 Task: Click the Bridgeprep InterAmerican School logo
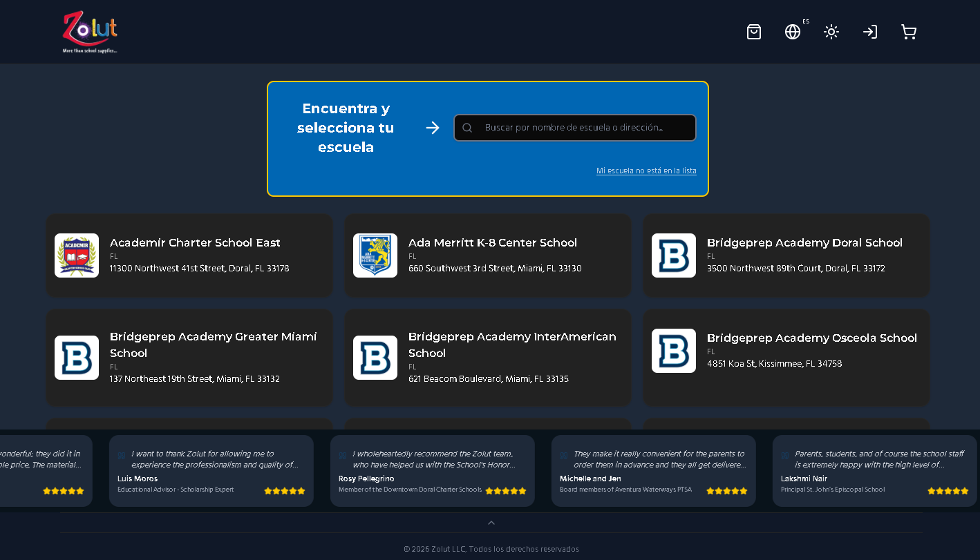click(x=375, y=358)
